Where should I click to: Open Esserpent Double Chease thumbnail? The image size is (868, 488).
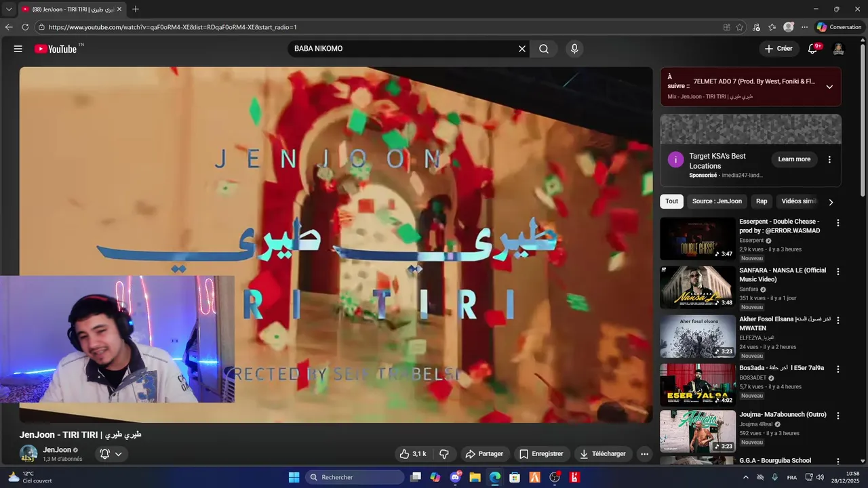[x=698, y=239]
